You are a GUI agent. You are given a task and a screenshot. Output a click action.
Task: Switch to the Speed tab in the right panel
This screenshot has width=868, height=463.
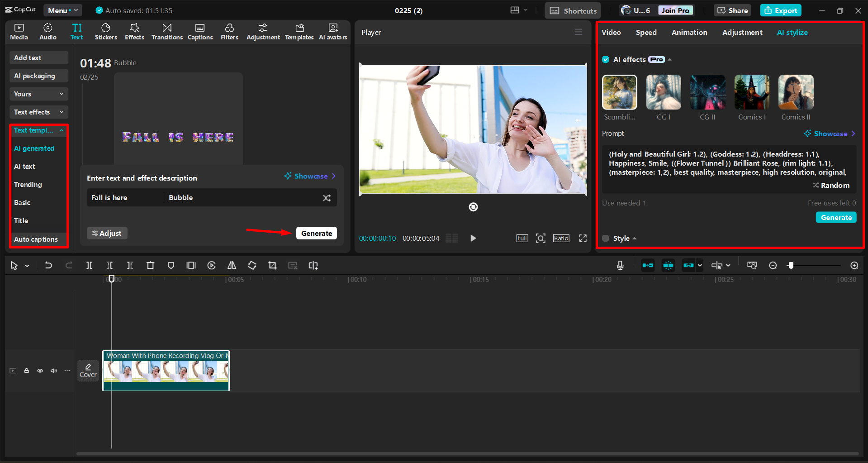pos(646,32)
